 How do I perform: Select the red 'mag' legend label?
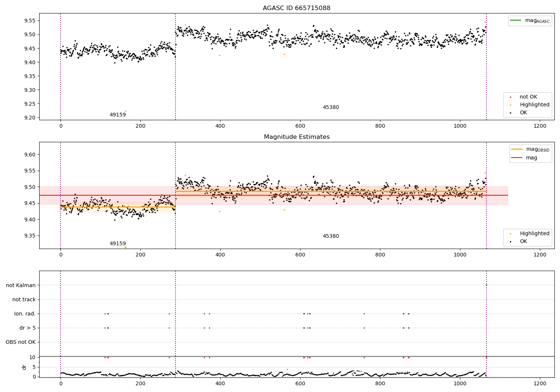tap(532, 158)
